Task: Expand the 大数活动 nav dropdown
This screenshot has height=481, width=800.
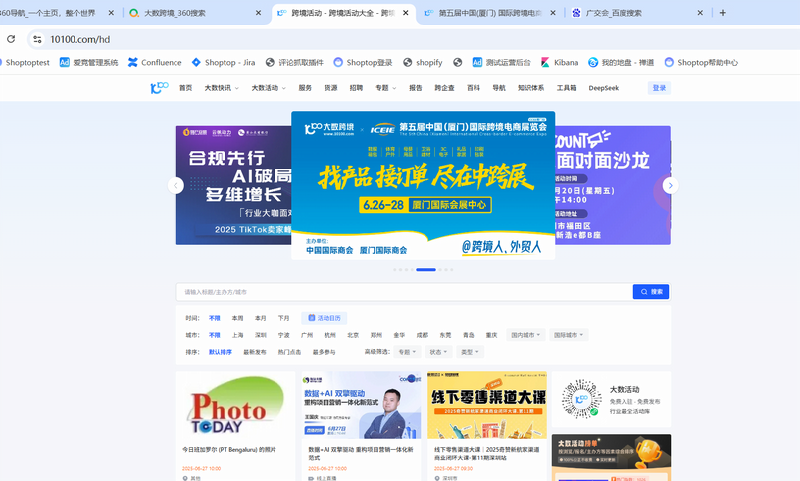Action: click(x=268, y=88)
